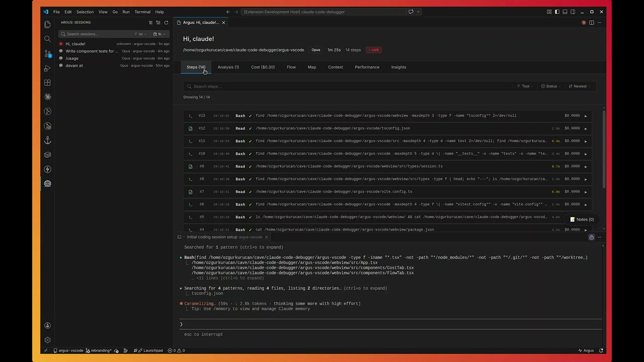Screen dimensions: 644x362
Task: Click the red Argus icon in editor actions
Action: pyautogui.click(x=584, y=23)
